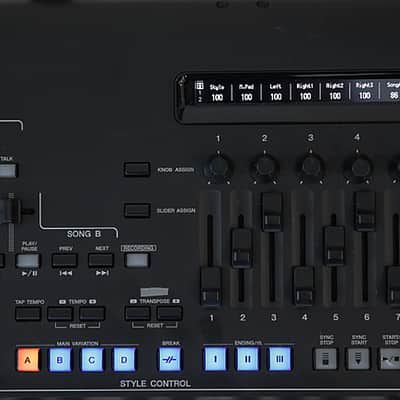The width and height of the screenshot is (400, 400).
Task: Click slider 5 handle
Action: (334, 246)
